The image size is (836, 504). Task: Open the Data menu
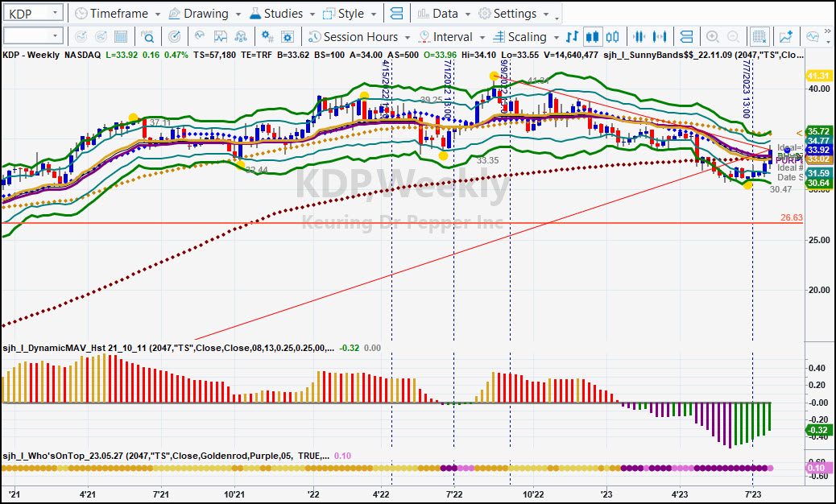[444, 14]
